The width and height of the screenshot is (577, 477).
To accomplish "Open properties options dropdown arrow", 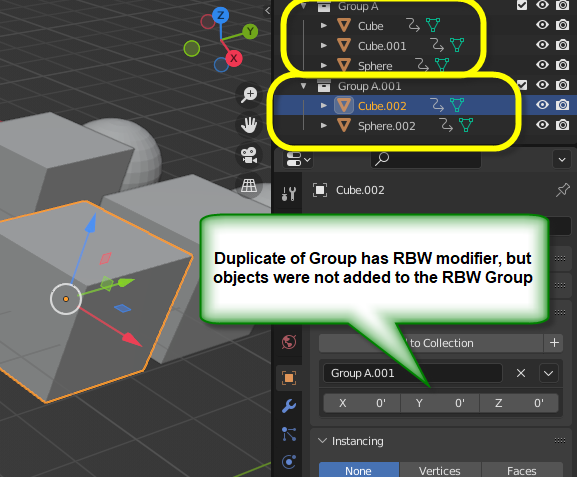I will tap(562, 160).
